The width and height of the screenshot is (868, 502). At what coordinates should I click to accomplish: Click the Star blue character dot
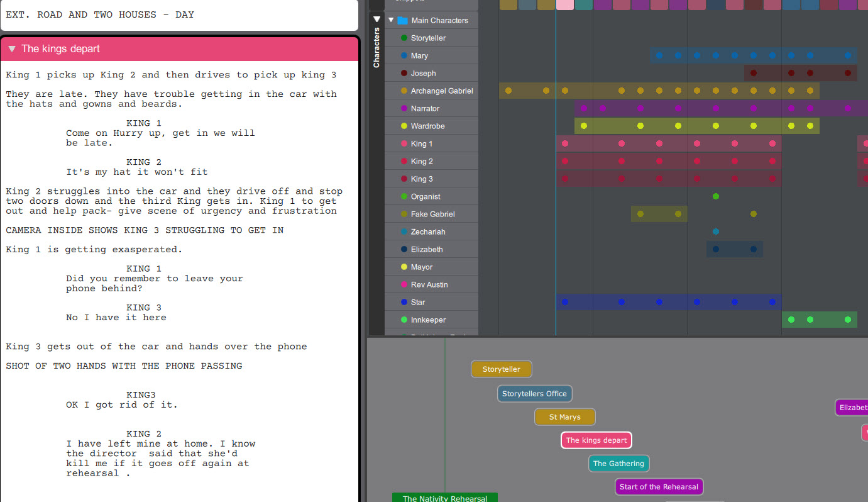click(404, 303)
